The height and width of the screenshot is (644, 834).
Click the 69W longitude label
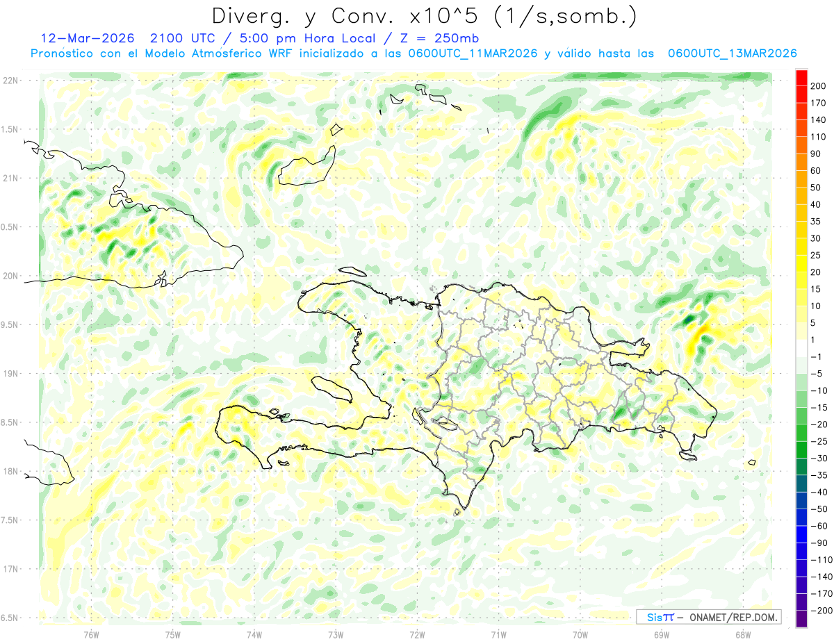[661, 634]
